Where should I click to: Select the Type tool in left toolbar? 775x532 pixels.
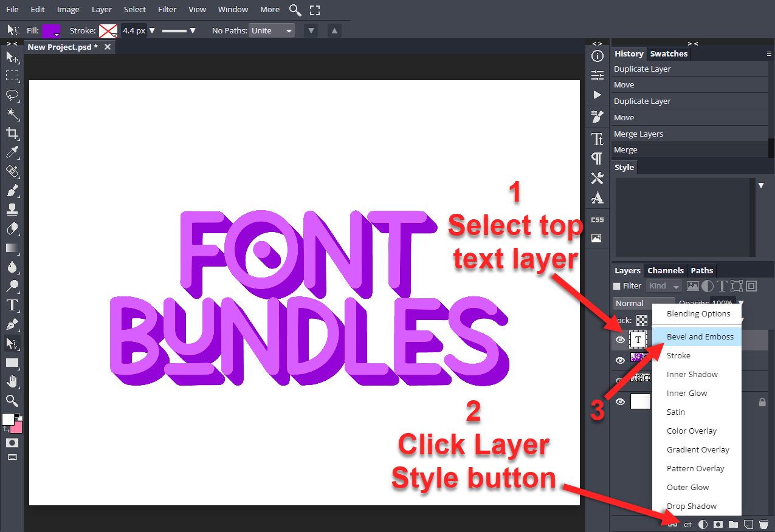12,305
